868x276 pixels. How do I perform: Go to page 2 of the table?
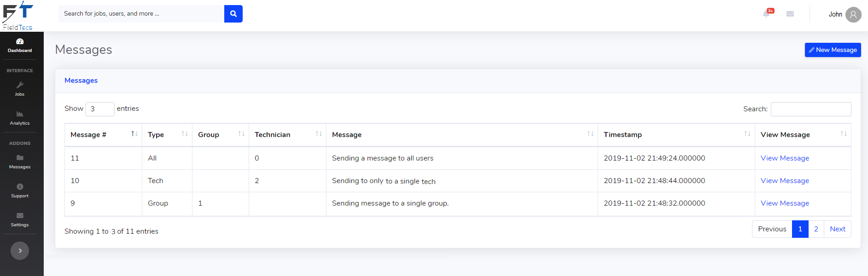pos(816,229)
